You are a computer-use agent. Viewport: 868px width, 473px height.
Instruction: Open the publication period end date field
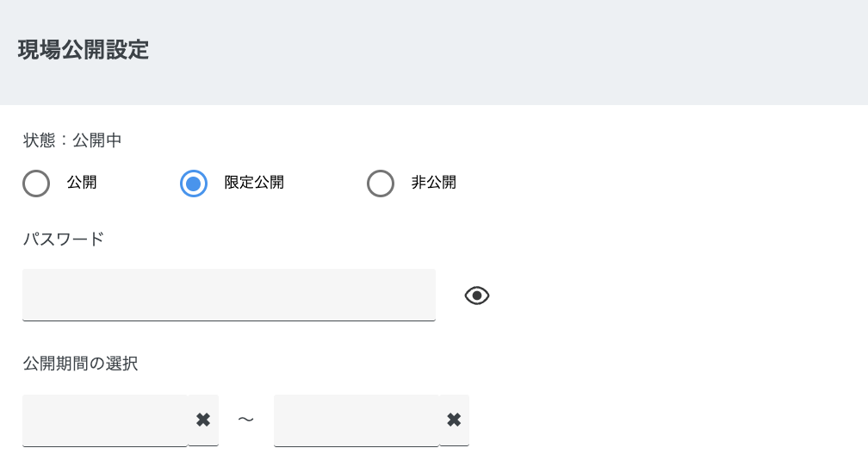coord(356,420)
